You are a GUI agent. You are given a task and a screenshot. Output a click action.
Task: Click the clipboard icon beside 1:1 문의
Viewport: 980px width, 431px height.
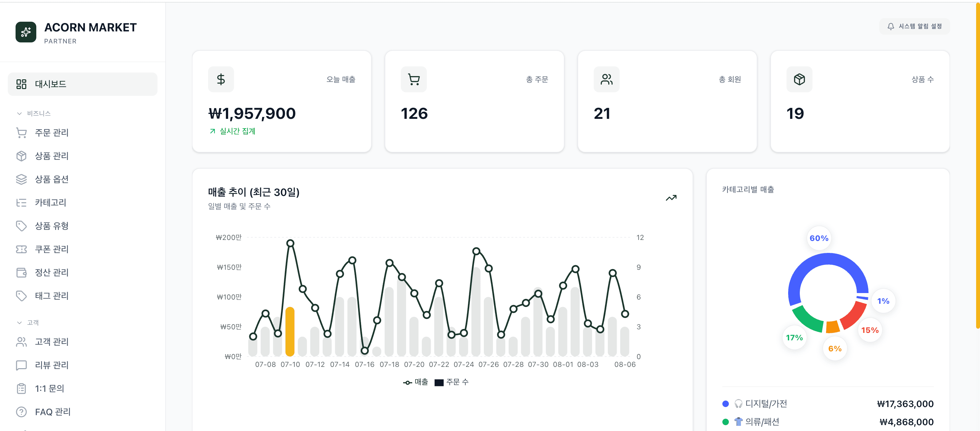pos(21,389)
